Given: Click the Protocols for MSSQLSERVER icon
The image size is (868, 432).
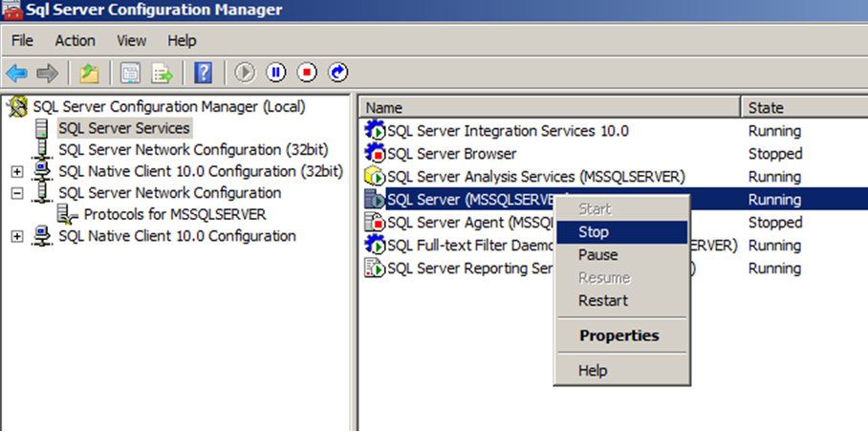Looking at the screenshot, I should pos(68,215).
